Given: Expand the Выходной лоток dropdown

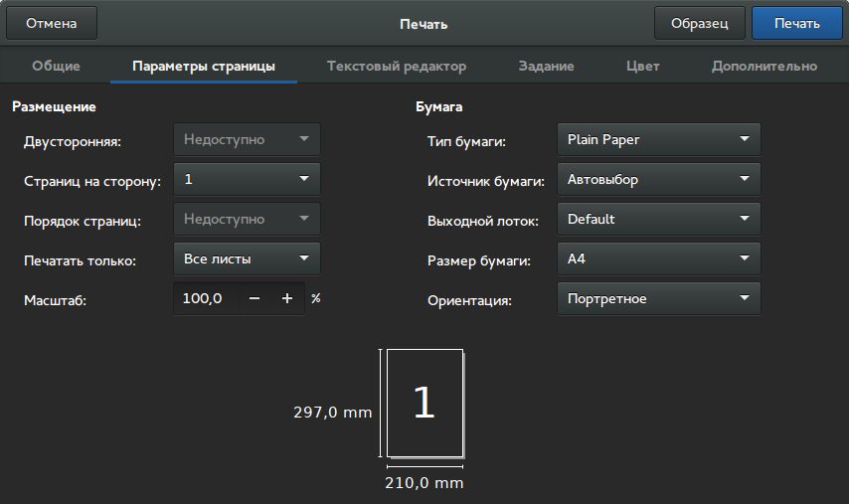Looking at the screenshot, I should point(658,220).
